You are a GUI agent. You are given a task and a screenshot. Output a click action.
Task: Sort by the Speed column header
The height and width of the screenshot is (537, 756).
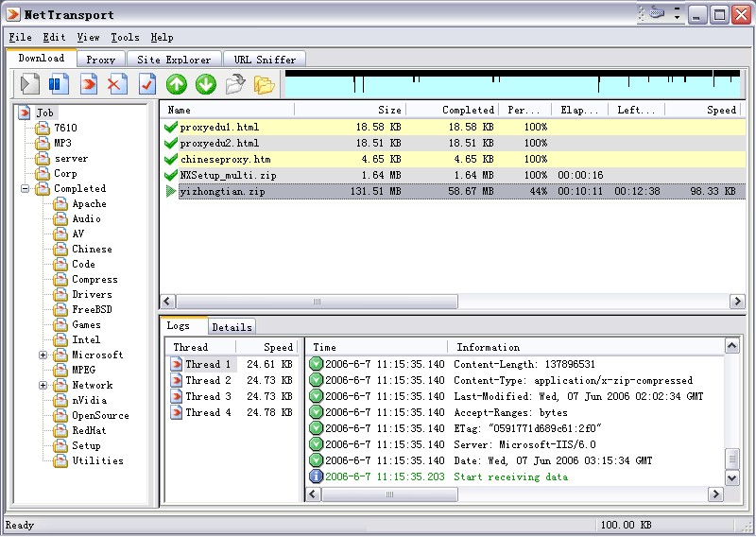pos(704,111)
